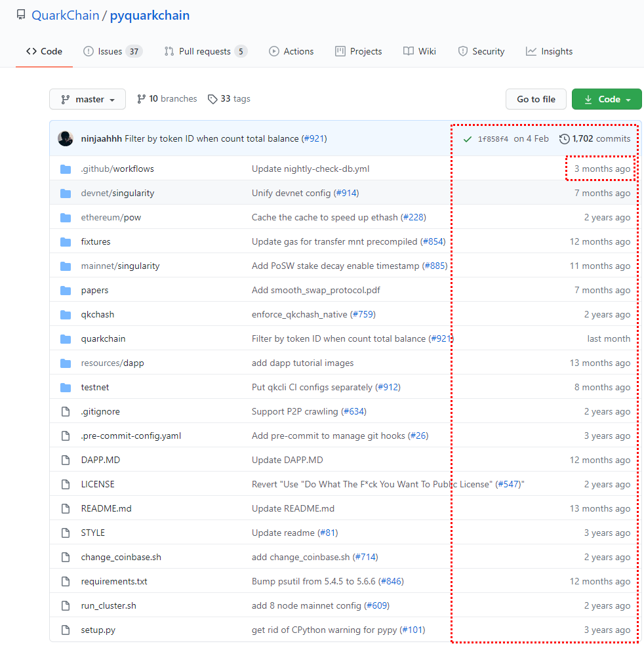Screen dimensions: 644x650
Task: Open the Add smooth_swap_protocol.pdf commit
Action: [x=316, y=290]
